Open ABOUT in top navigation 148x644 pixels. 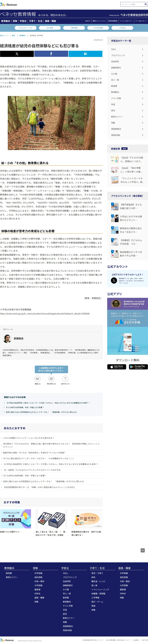(88, 21)
